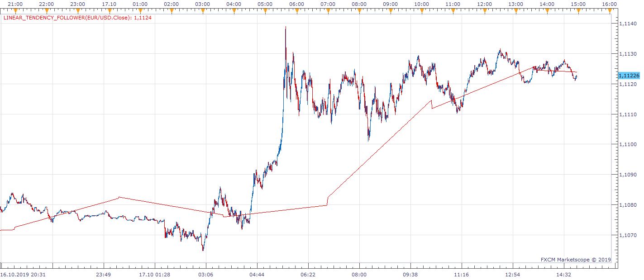Click the orange marker under 22:00

pyautogui.click(x=47, y=11)
